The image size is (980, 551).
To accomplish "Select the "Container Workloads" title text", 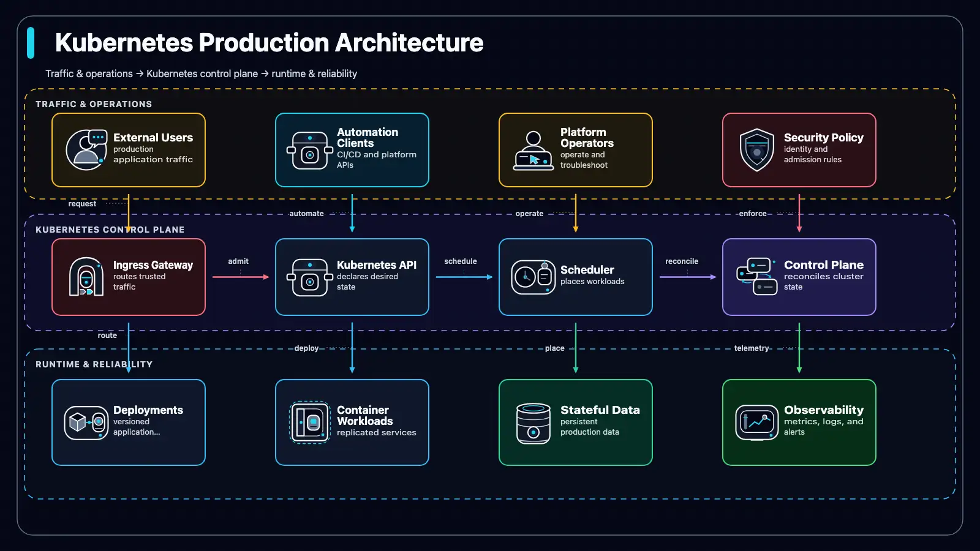I will (x=365, y=416).
